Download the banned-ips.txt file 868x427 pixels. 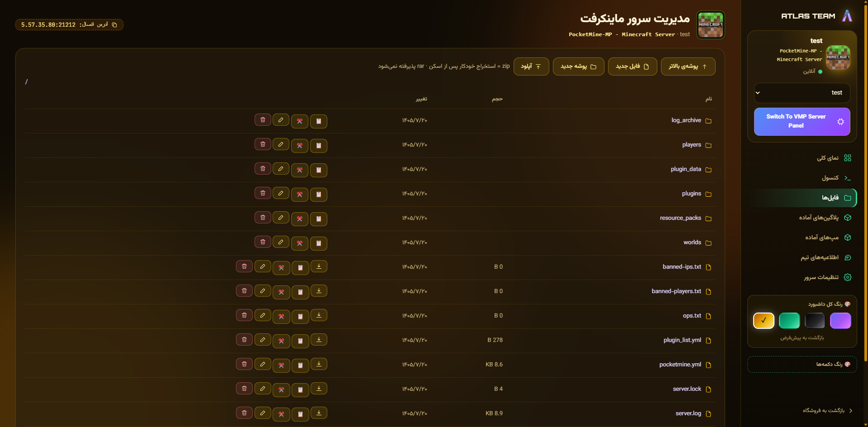coord(319,266)
